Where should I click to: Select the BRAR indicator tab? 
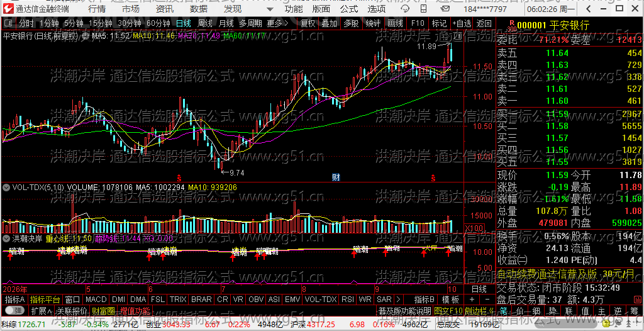[201, 299]
